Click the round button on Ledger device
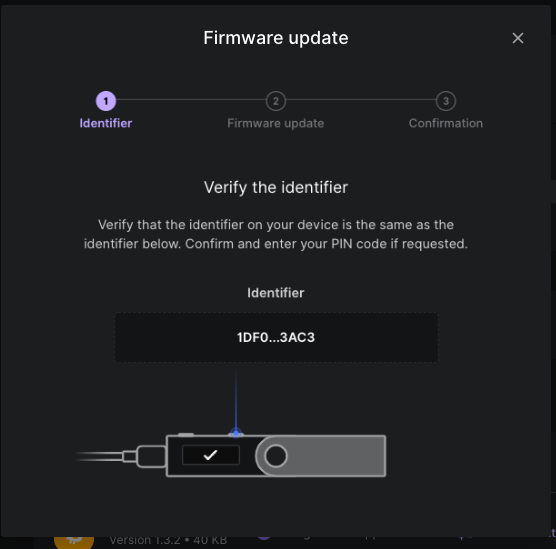556x549 pixels. tap(276, 456)
